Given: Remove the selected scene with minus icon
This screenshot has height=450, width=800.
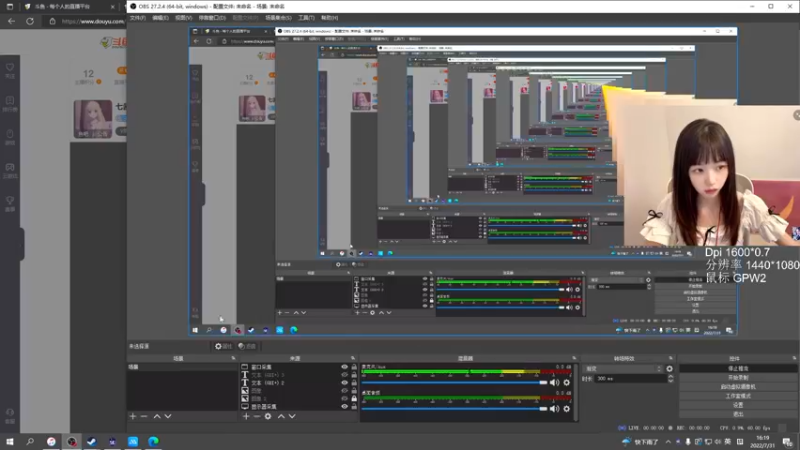Looking at the screenshot, I should pyautogui.click(x=144, y=416).
